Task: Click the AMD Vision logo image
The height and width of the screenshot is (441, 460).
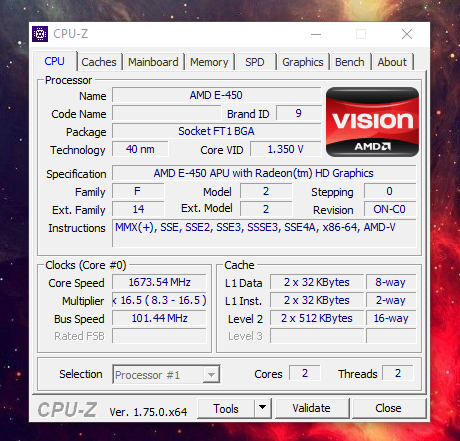Action: (372, 122)
